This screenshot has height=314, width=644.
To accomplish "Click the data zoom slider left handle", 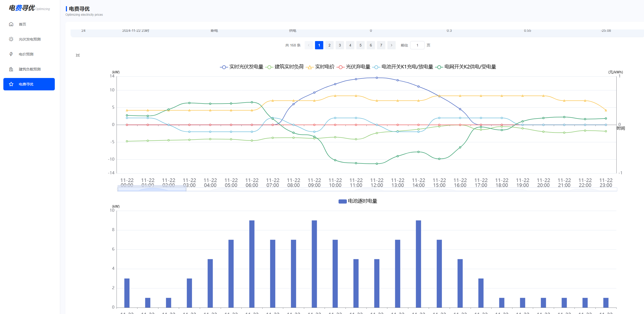I will pyautogui.click(x=118, y=189).
